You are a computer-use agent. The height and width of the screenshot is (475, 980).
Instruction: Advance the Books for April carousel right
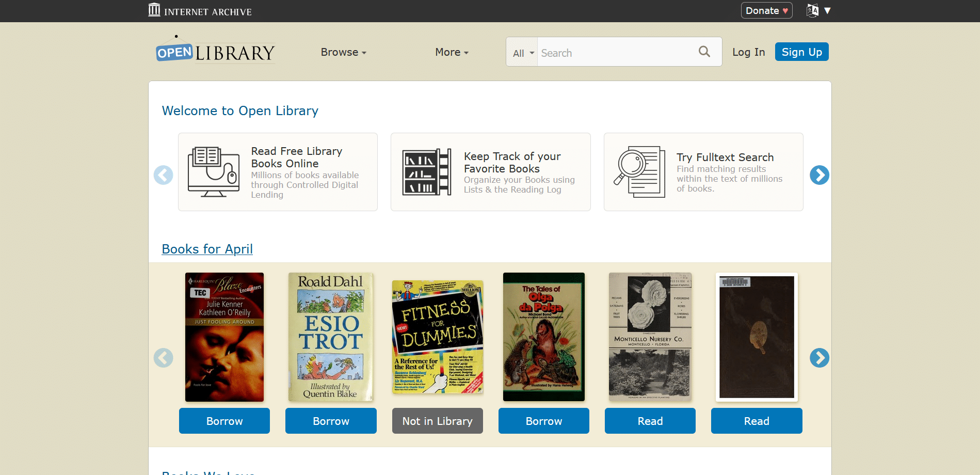point(820,358)
